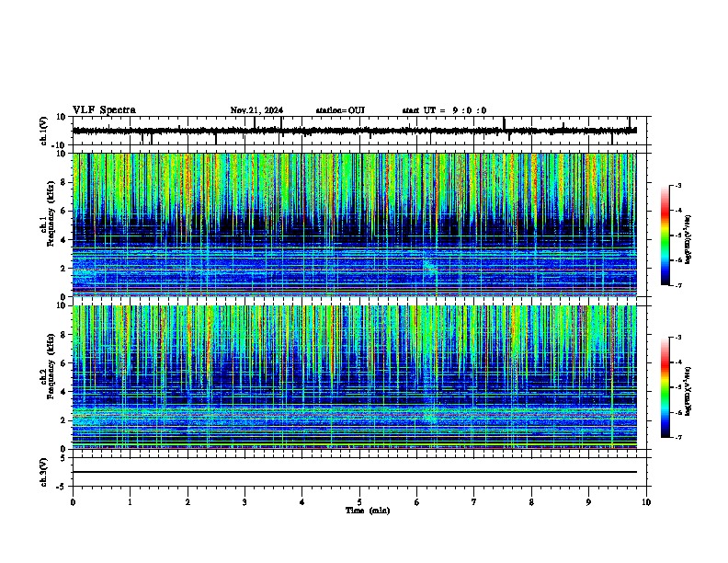
Task: Click the ch.2 colorbar log(PSD) label
Action: [688, 391]
